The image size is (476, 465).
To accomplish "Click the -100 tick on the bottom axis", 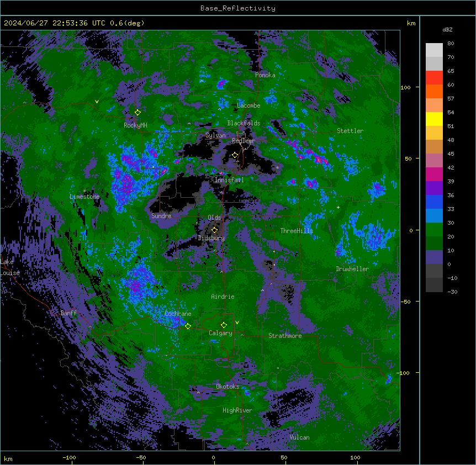I will pos(69,457).
